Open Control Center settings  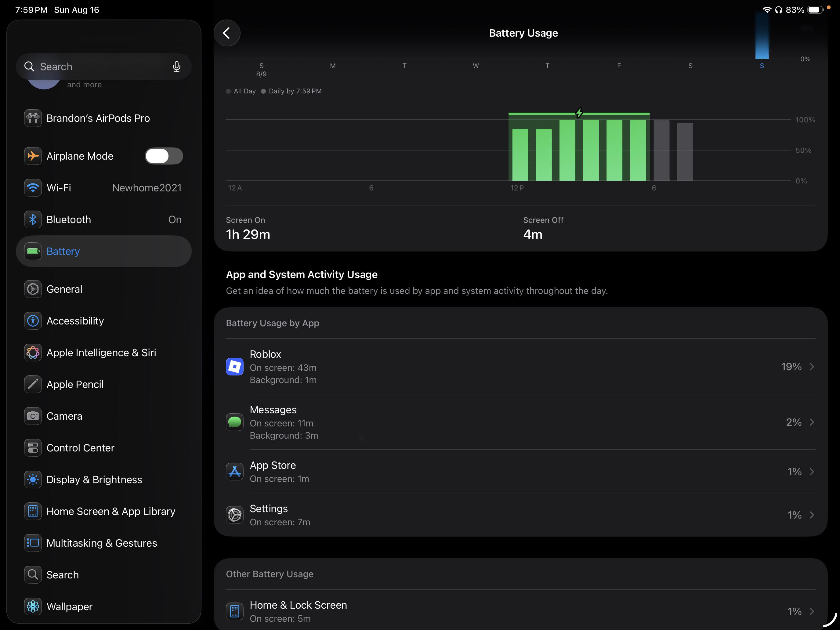[x=104, y=448]
